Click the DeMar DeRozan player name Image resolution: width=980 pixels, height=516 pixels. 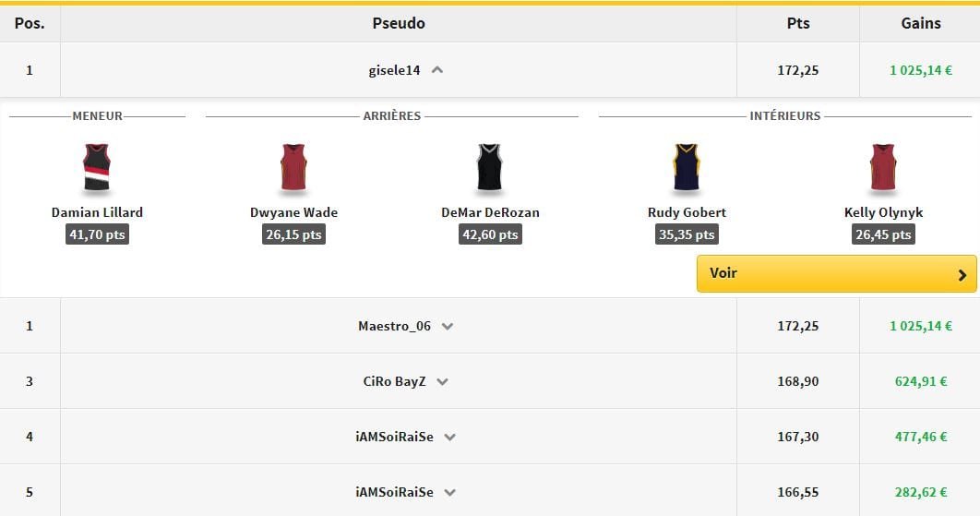(x=490, y=212)
